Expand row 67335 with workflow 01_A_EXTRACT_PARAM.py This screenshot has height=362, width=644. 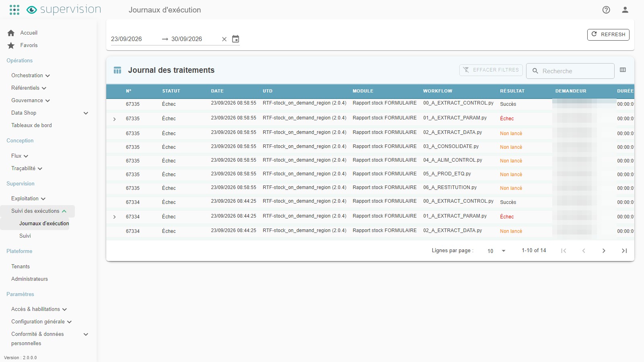pos(115,119)
